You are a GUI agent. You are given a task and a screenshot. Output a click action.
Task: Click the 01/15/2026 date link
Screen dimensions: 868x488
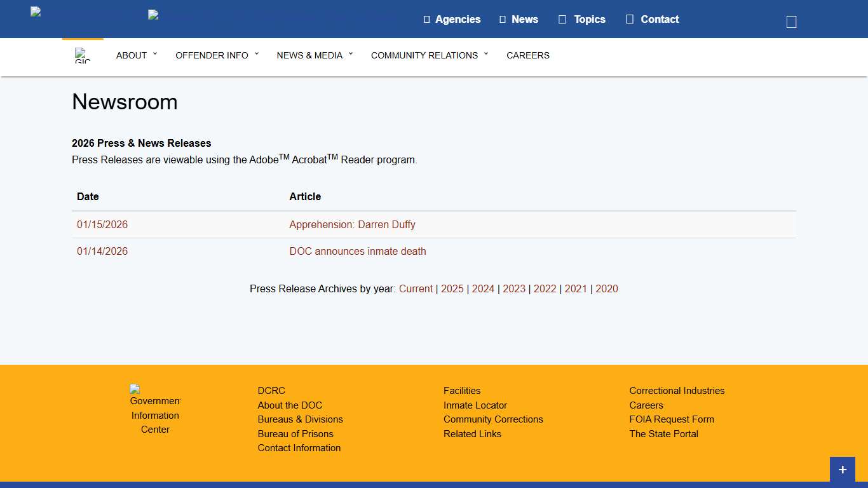point(102,224)
